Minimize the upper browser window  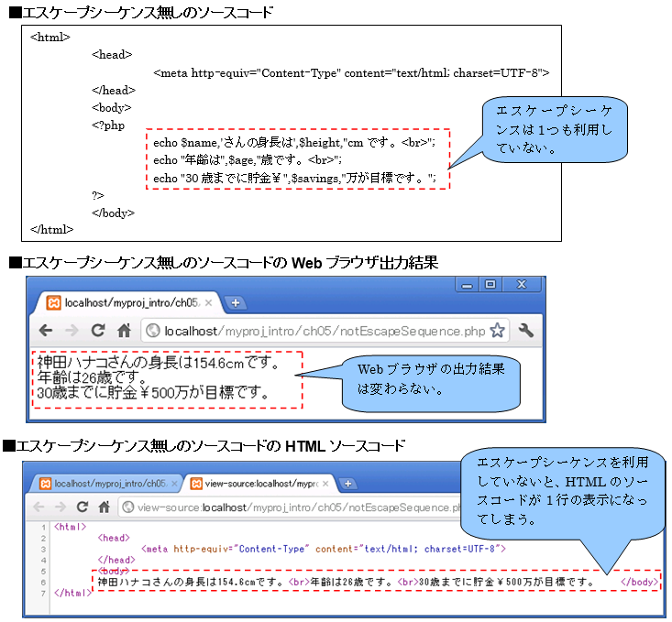pos(468,285)
